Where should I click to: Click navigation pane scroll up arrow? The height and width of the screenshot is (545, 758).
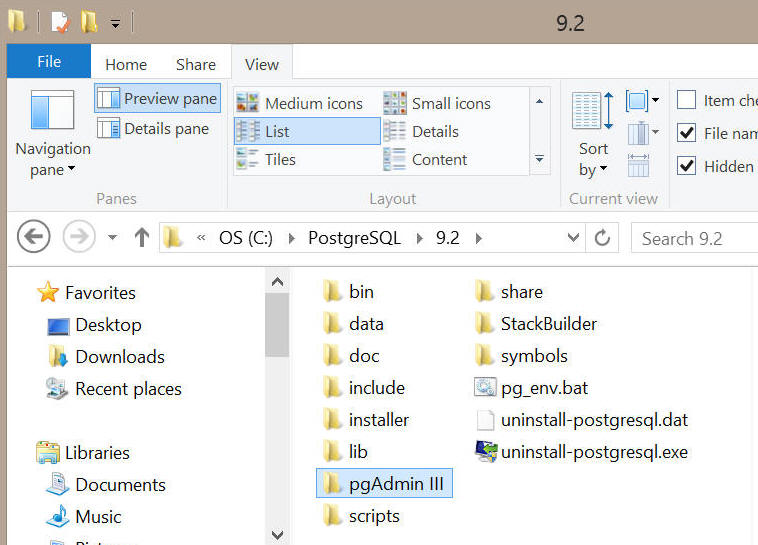(x=277, y=281)
